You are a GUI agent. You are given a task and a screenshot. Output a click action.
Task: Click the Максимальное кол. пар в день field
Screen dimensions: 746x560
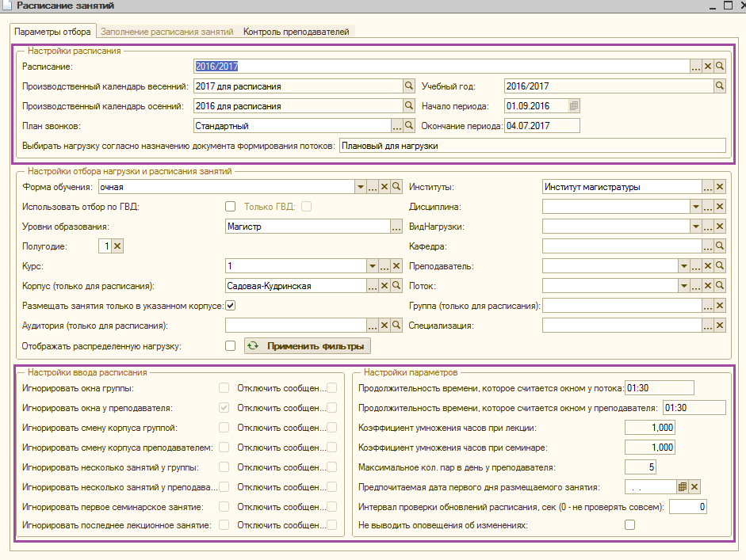641,467
